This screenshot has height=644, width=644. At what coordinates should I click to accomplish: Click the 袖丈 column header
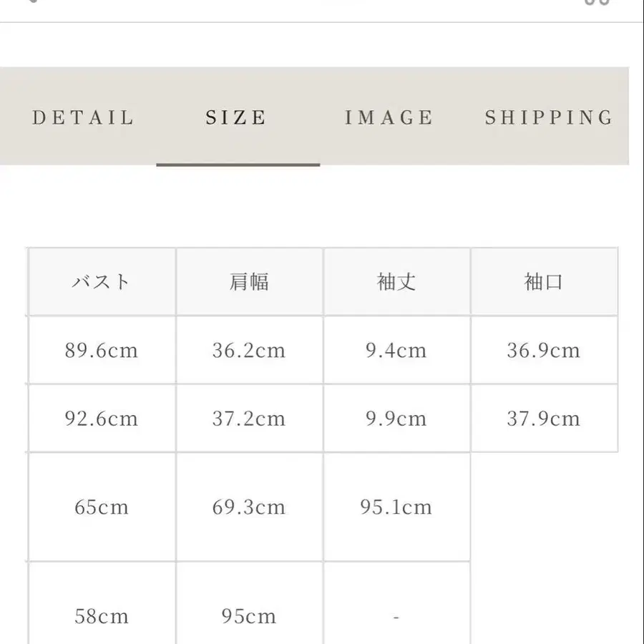pyautogui.click(x=397, y=281)
